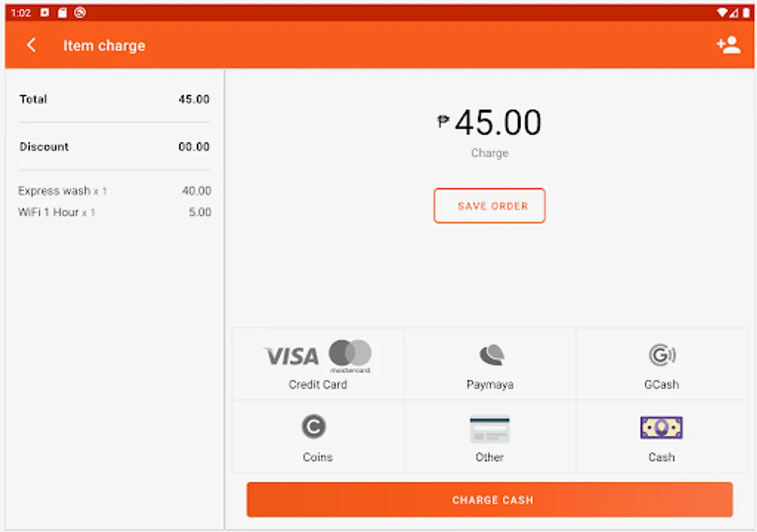Tap the Wi-Fi status icon
757x532 pixels.
point(722,12)
